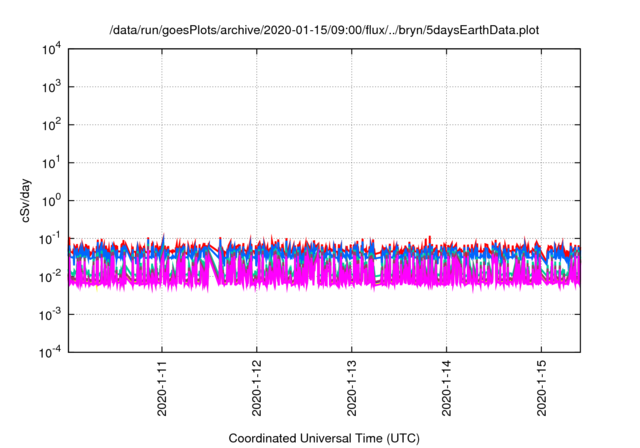Click the 10^3 y-axis tick label
640x448 pixels.
51,87
